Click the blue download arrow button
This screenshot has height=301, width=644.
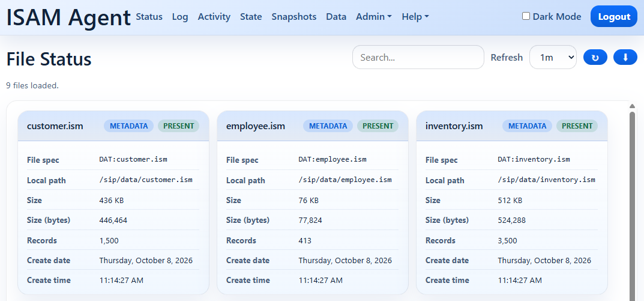tap(625, 57)
